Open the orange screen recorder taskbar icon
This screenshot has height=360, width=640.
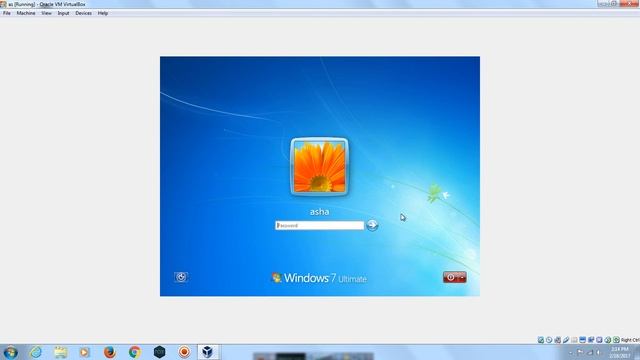[184, 352]
